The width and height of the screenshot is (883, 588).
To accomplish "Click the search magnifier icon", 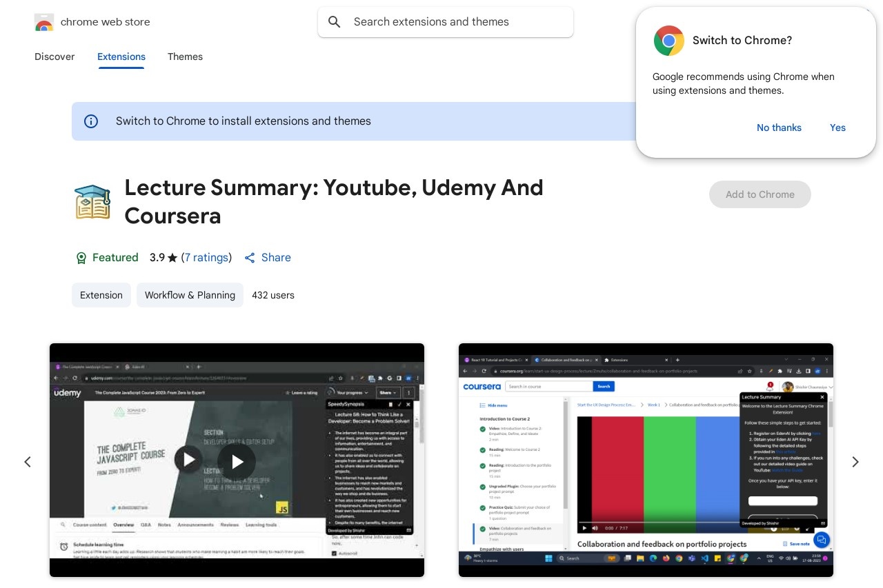I will coord(335,22).
